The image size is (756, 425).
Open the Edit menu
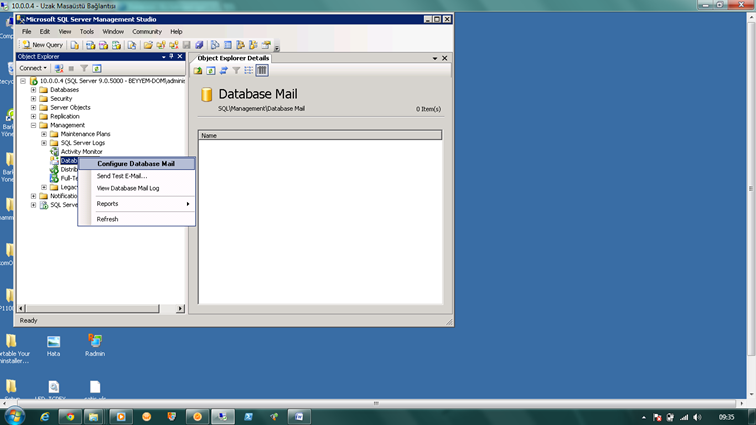[44, 31]
